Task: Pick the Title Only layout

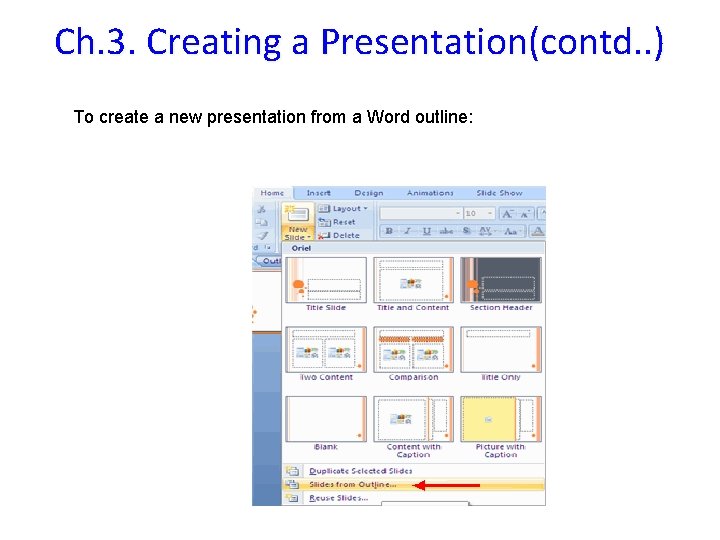Action: coord(501,349)
